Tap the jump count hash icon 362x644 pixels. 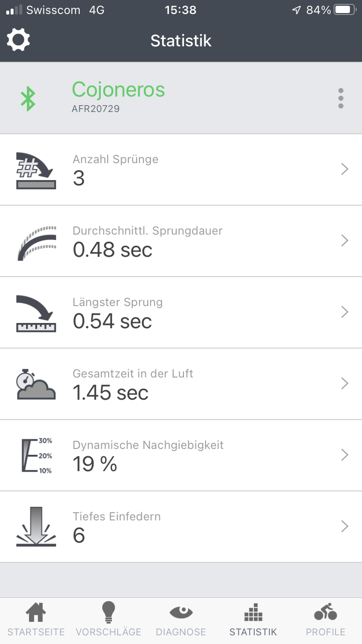[36, 170]
